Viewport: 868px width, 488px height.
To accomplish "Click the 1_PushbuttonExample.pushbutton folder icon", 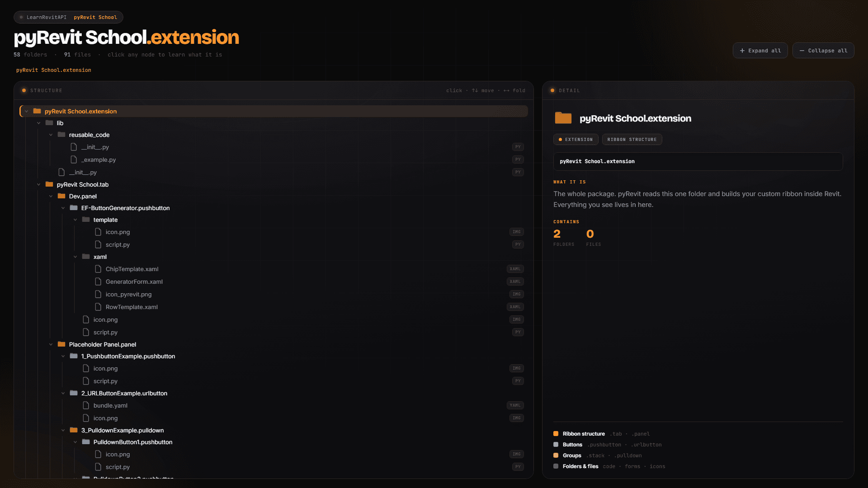I will coord(74,356).
